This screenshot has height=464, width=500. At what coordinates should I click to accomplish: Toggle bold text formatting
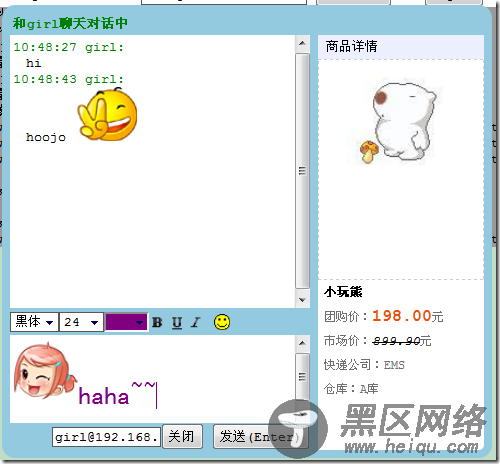click(157, 322)
